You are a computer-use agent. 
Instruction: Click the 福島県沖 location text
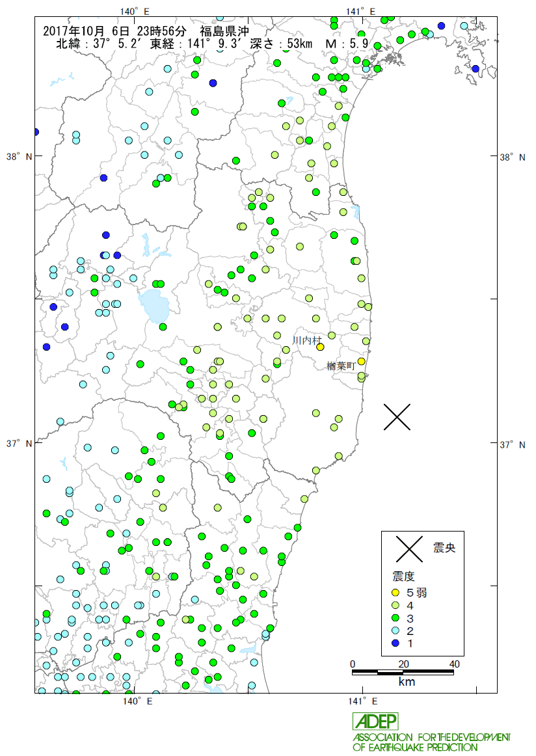(x=224, y=31)
